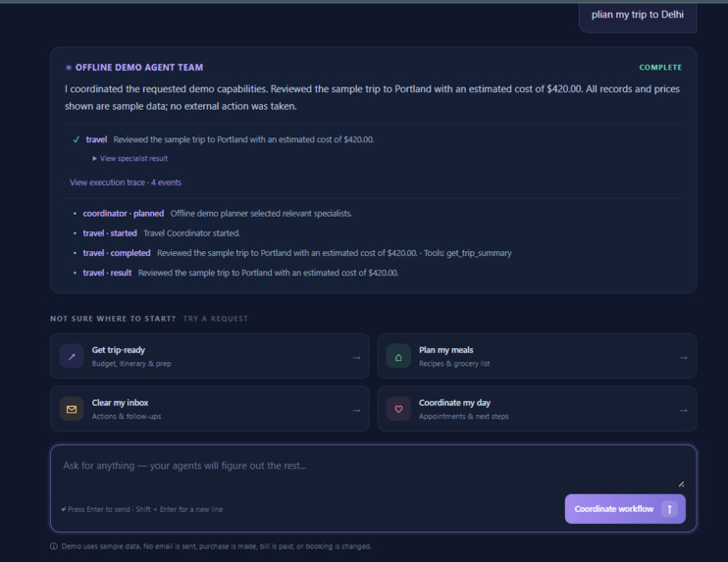Click 'Appointments & next steps' subtitle

pyautogui.click(x=463, y=416)
